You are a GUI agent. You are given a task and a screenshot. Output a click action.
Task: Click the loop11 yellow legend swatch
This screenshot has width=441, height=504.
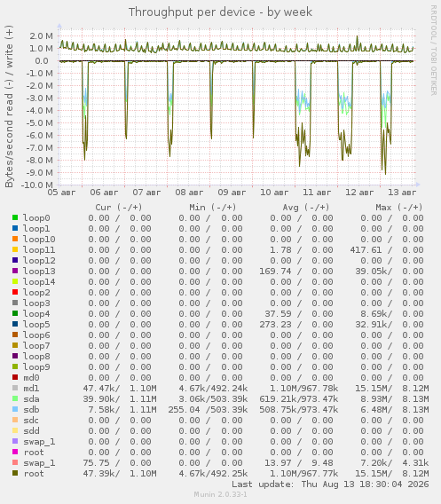[15, 249]
